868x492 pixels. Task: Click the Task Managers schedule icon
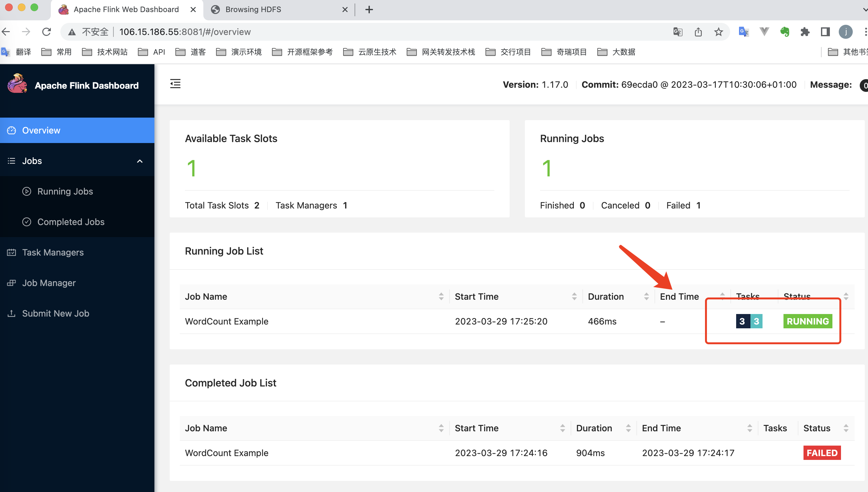[11, 252]
